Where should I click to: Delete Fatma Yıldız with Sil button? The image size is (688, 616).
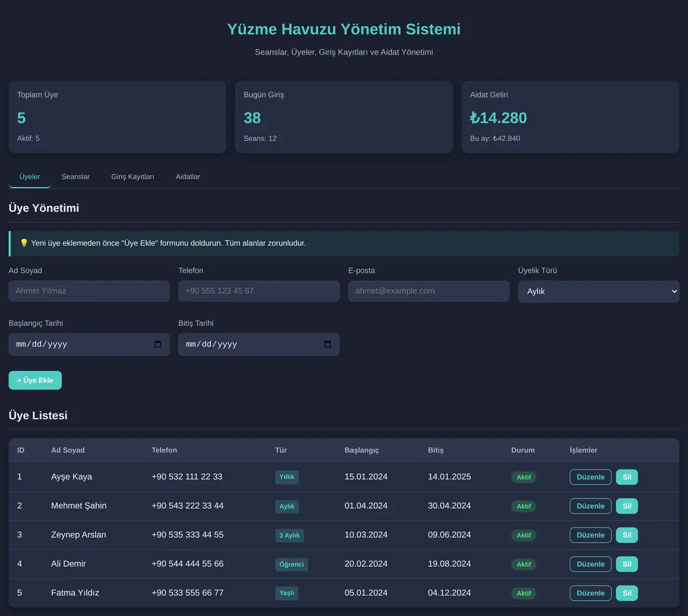627,593
